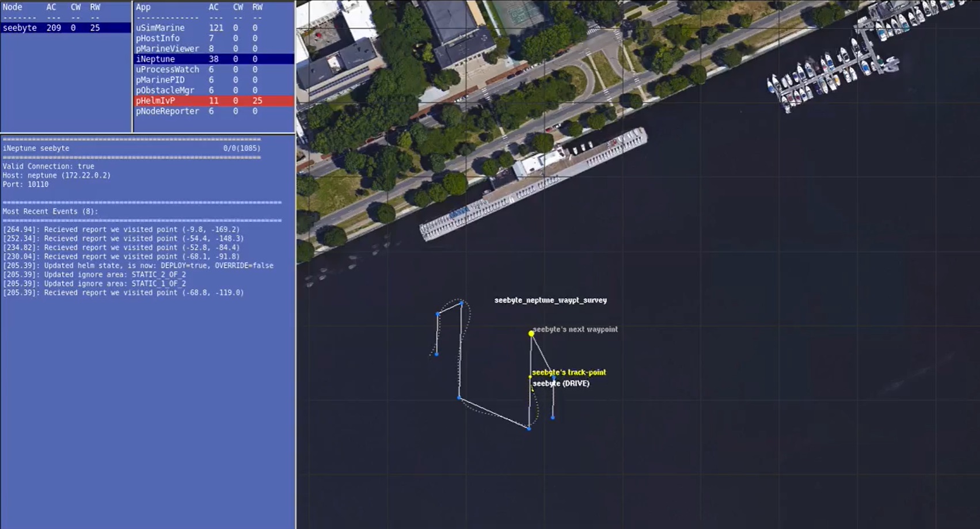Click the middle-left blue waypoint vertex

coord(459,397)
